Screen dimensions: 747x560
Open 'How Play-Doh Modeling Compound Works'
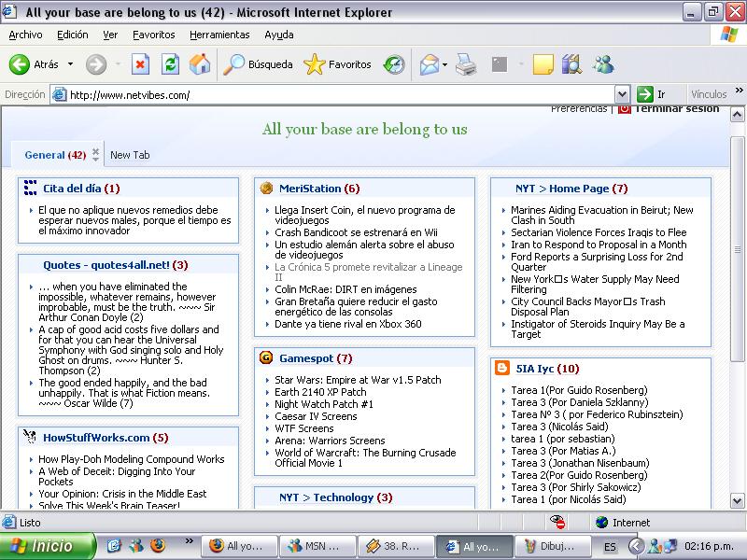pos(131,459)
